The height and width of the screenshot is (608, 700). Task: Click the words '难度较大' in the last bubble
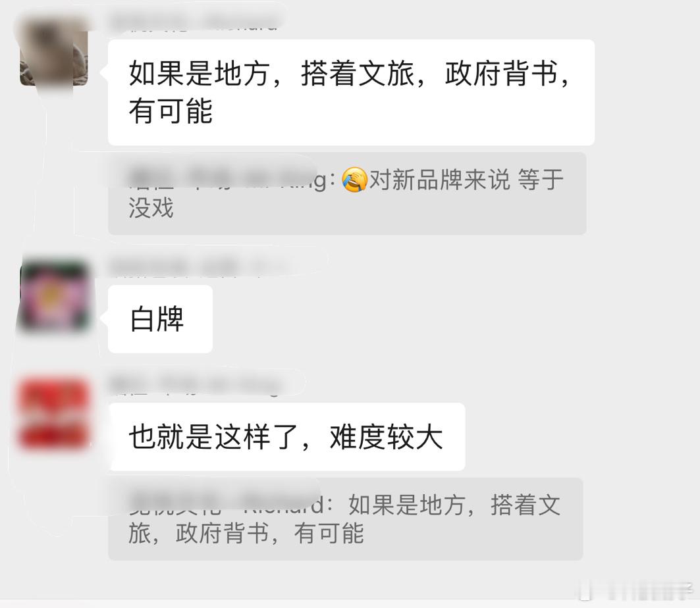point(386,437)
